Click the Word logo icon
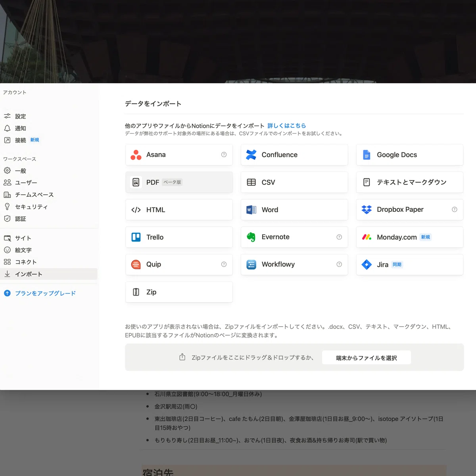The width and height of the screenshot is (476, 476). [251, 210]
